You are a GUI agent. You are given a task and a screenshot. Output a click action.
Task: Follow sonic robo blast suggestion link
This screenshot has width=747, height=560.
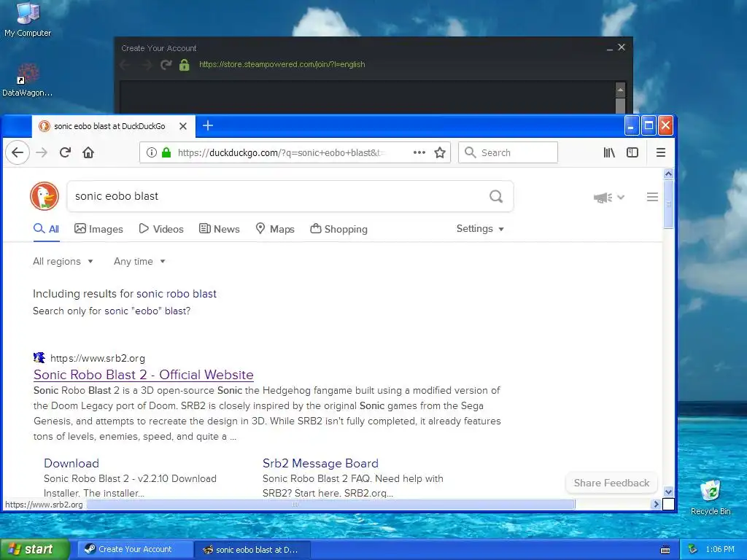click(x=177, y=294)
